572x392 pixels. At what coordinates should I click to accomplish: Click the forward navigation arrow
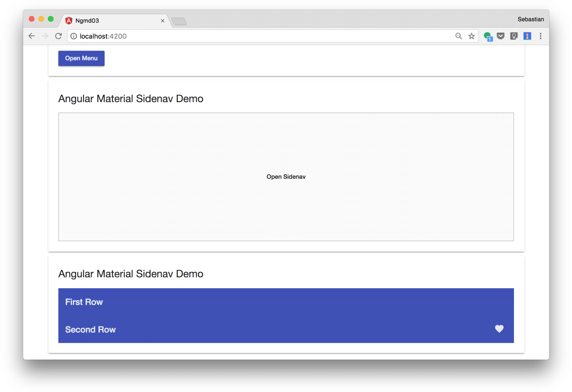click(45, 36)
